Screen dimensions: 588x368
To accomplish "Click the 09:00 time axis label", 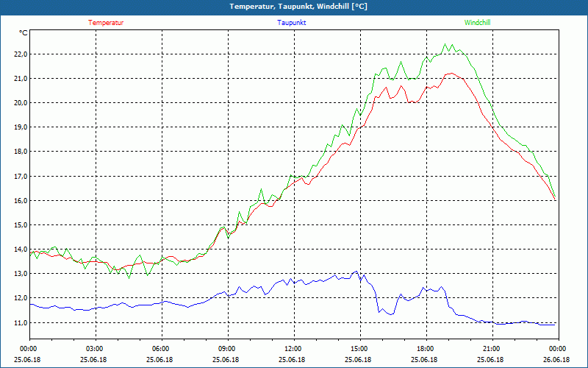I will click(x=226, y=349).
